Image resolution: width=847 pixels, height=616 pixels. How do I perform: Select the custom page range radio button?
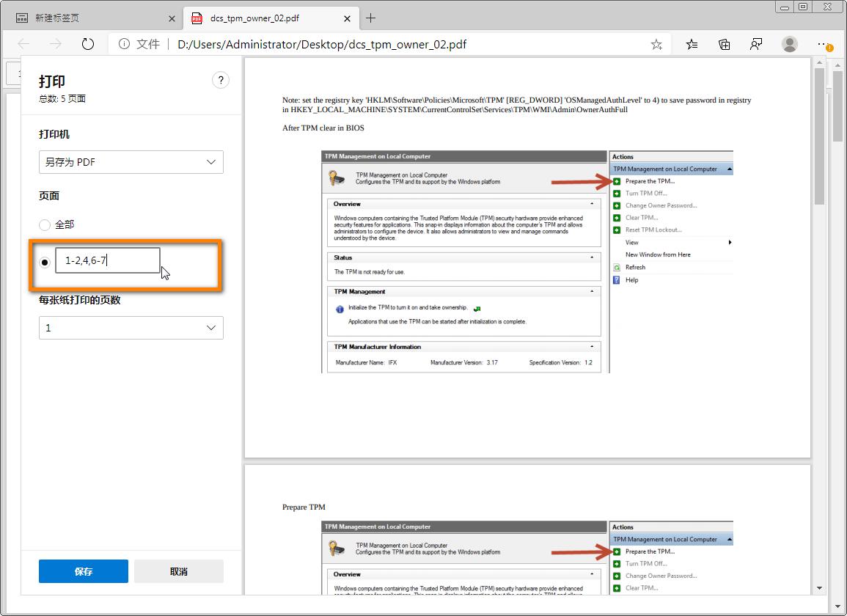coord(45,261)
